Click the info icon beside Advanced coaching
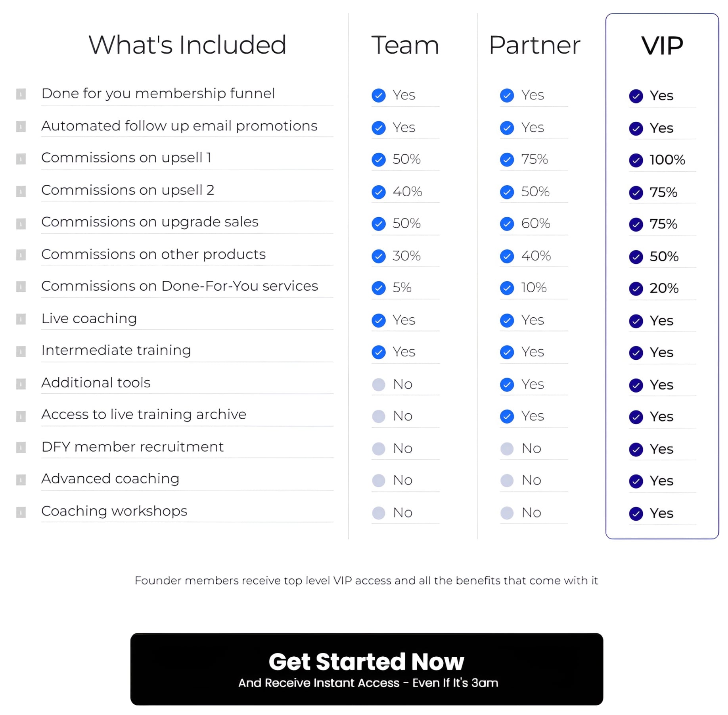The image size is (728, 715). (x=20, y=479)
